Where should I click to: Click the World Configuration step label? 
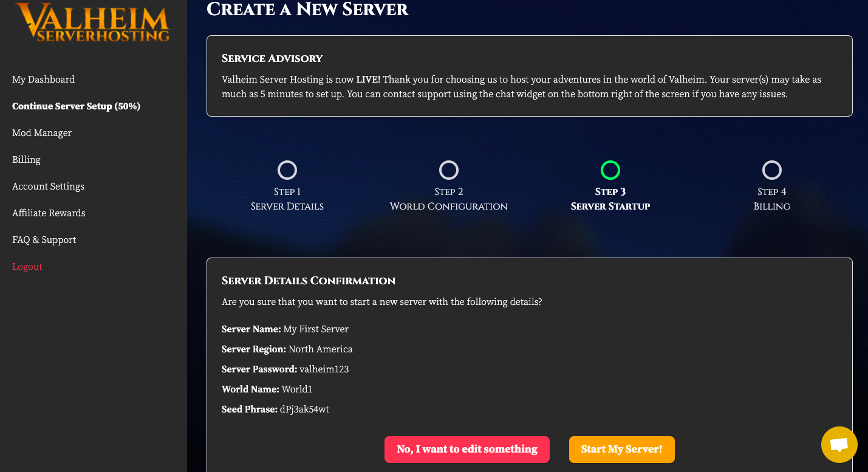[x=449, y=207]
